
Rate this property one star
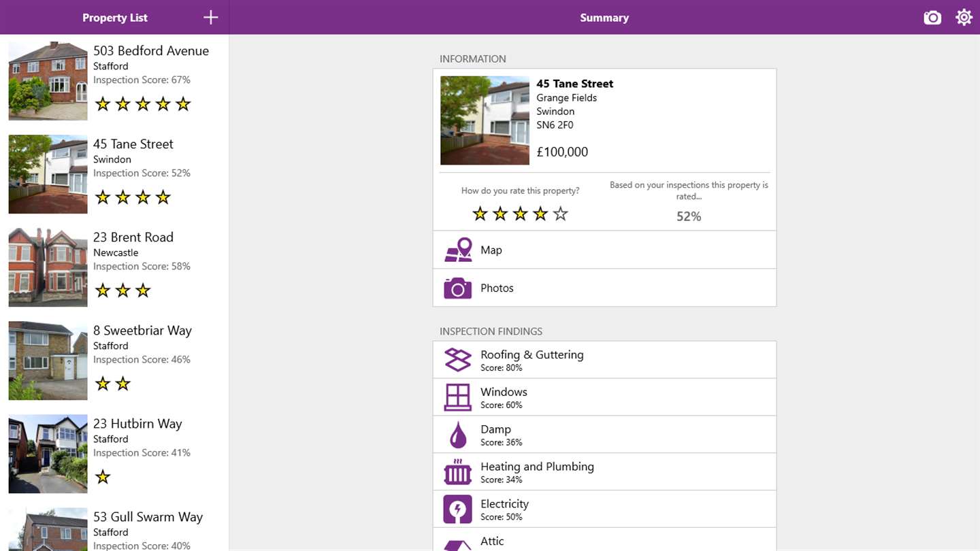point(480,214)
